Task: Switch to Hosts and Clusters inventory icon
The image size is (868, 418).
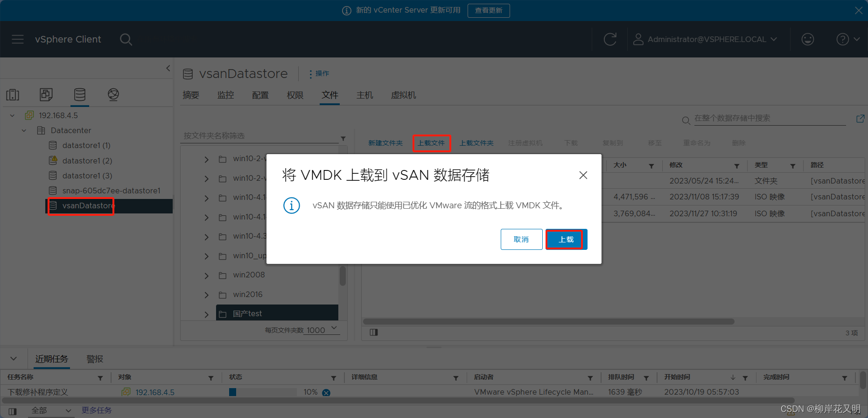Action: (x=13, y=95)
